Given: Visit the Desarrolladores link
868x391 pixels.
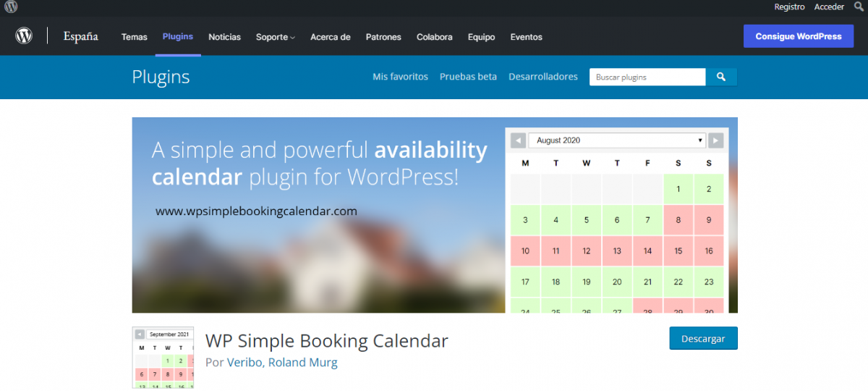Looking at the screenshot, I should (542, 77).
